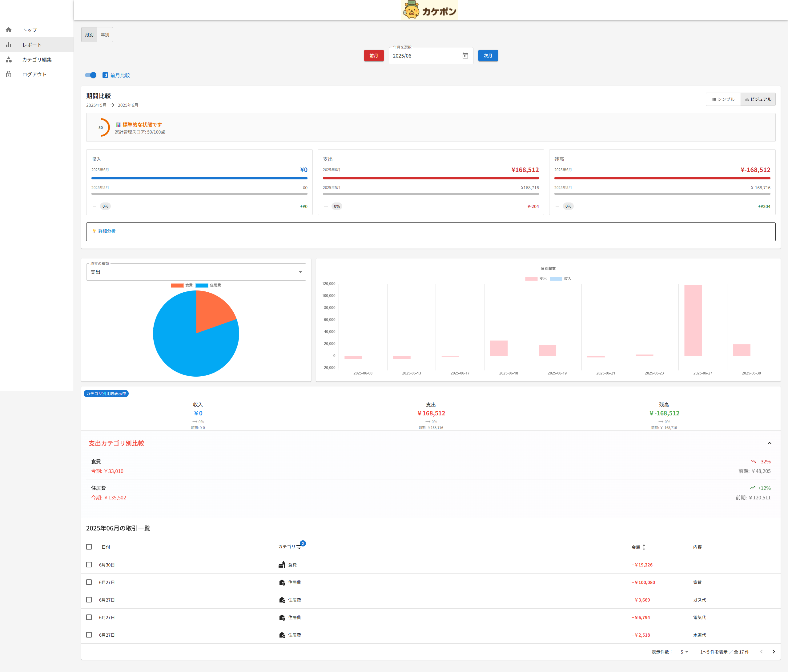Click the lock icon for ログアウト
The image size is (788, 672).
click(x=9, y=74)
